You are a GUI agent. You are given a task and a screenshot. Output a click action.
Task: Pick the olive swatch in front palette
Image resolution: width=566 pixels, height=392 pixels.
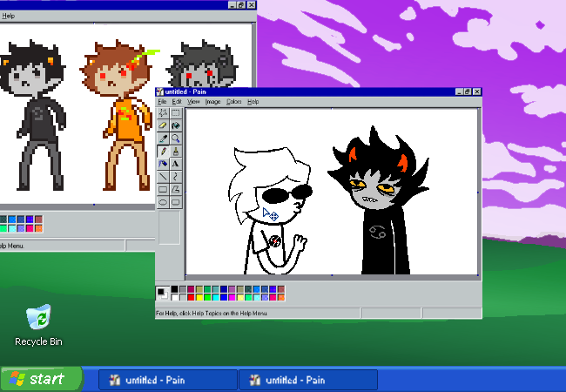[199, 289]
